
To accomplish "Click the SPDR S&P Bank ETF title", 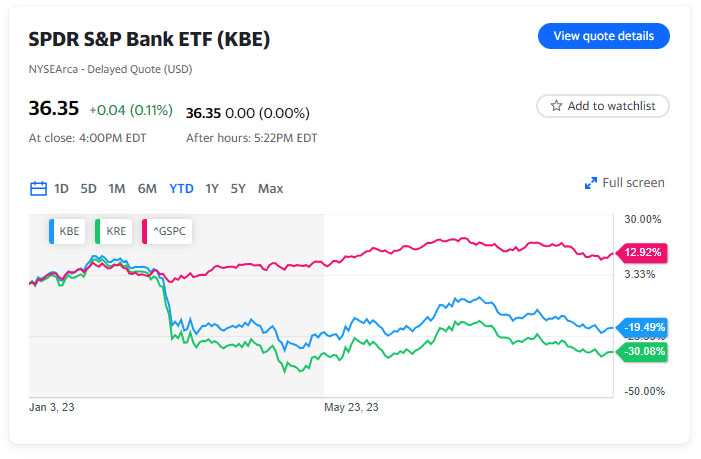I will [x=150, y=39].
